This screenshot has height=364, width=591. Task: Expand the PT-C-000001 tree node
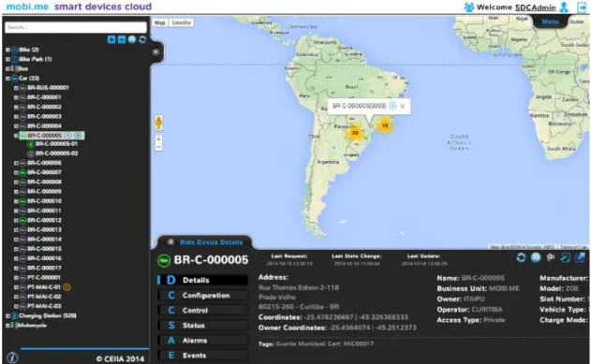tap(16, 277)
